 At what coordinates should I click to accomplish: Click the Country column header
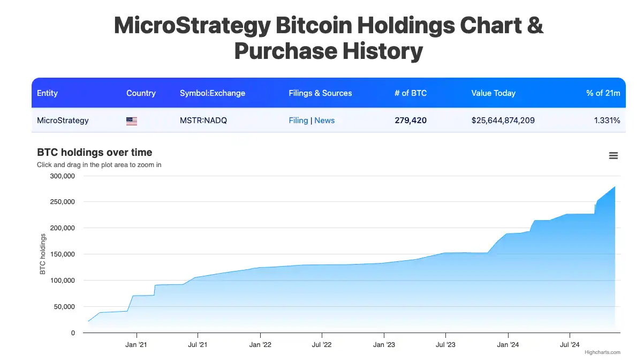point(141,93)
